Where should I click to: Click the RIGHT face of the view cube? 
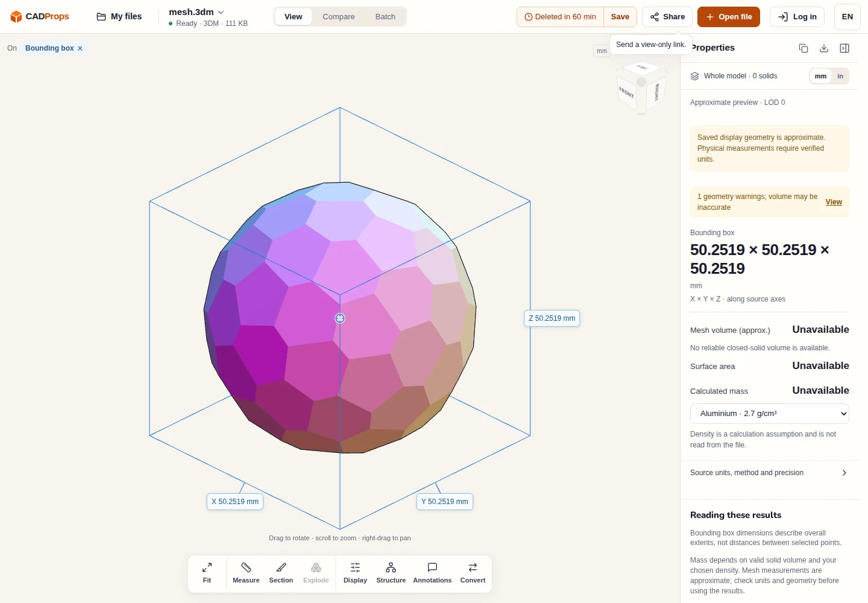click(x=656, y=92)
